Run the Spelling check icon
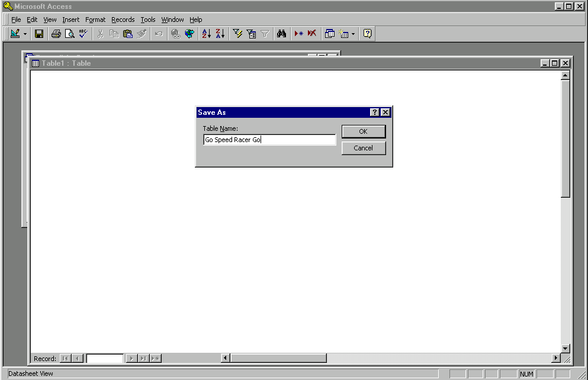The height and width of the screenshot is (380, 588). pyautogui.click(x=83, y=34)
